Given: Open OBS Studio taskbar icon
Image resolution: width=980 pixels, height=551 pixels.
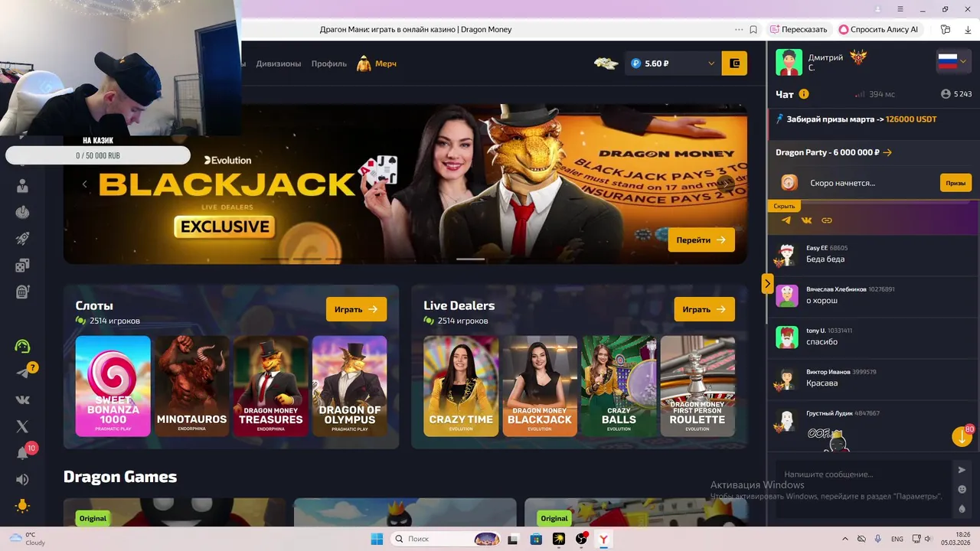Looking at the screenshot, I should pos(581,539).
